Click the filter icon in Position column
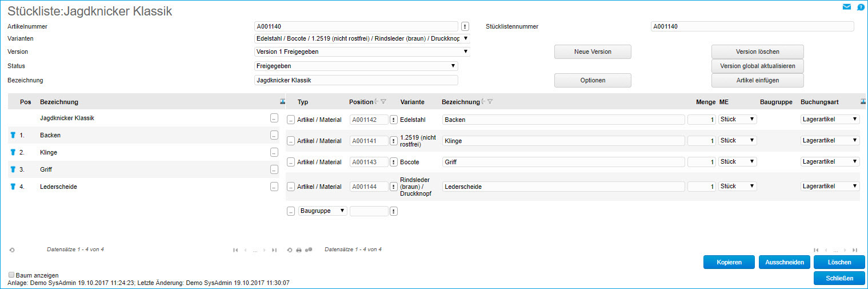 tap(383, 102)
